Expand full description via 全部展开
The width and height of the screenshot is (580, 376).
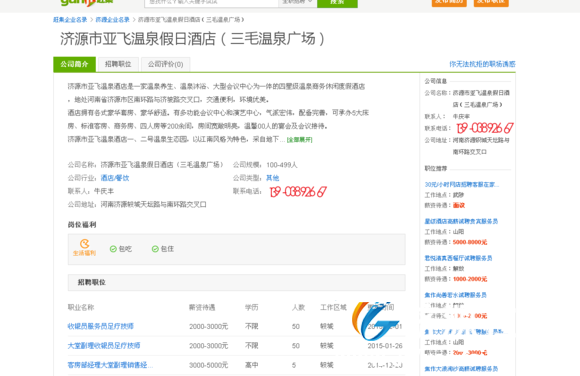pos(300,140)
